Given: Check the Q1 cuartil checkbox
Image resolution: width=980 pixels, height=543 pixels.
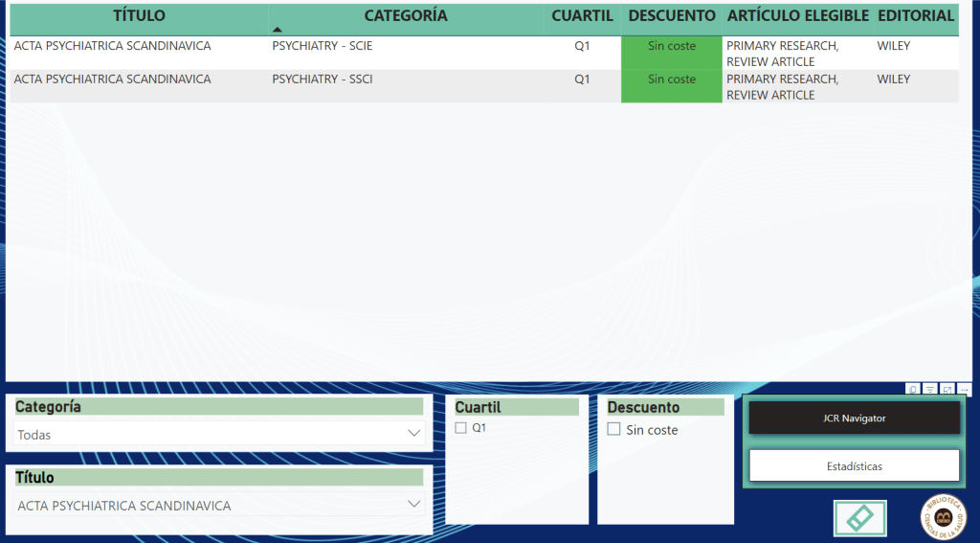Looking at the screenshot, I should pos(461,428).
